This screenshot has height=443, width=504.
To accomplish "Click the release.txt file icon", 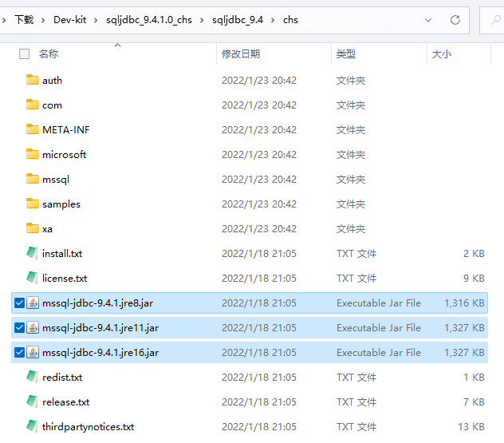I will (x=33, y=401).
